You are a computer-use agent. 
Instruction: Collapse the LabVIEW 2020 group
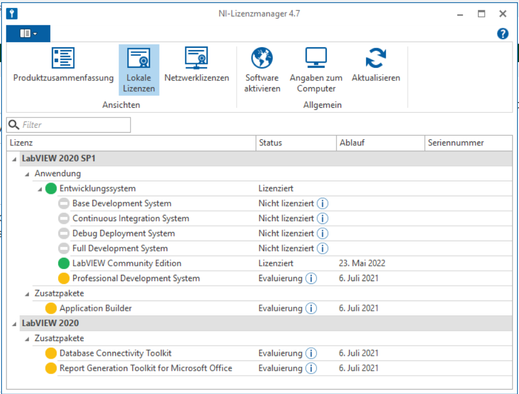pos(14,324)
